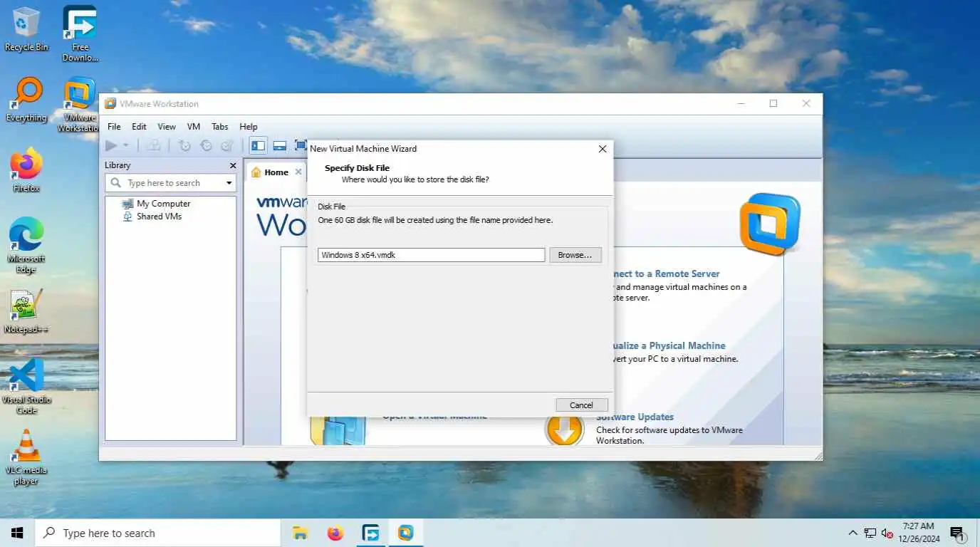Screen dimensions: 980x547
Task: Click the network tray icon
Action: (x=870, y=533)
